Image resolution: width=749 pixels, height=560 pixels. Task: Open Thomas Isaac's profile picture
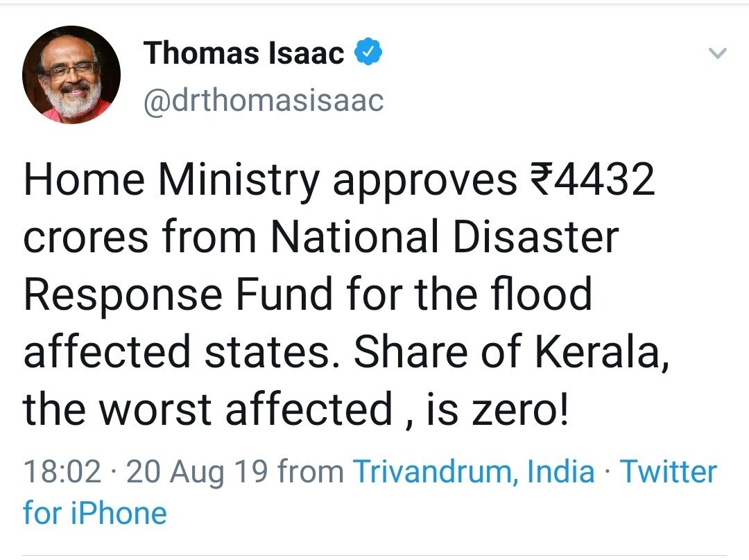click(71, 75)
